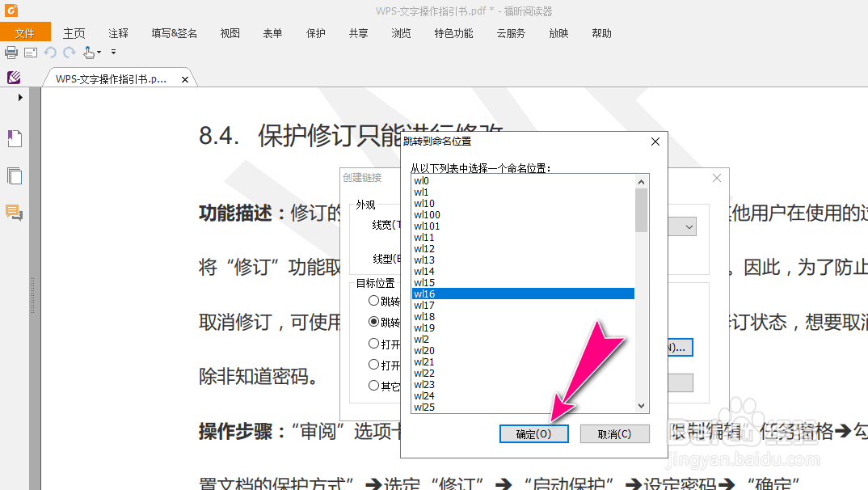
Task: Expand the left navigation panel arrow
Action: 20,98
